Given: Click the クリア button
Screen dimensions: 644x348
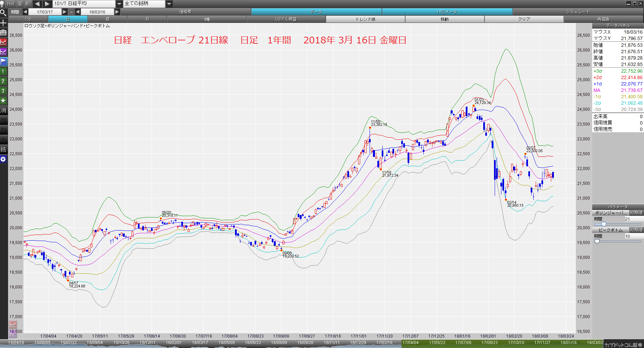Looking at the screenshot, I should (524, 19).
